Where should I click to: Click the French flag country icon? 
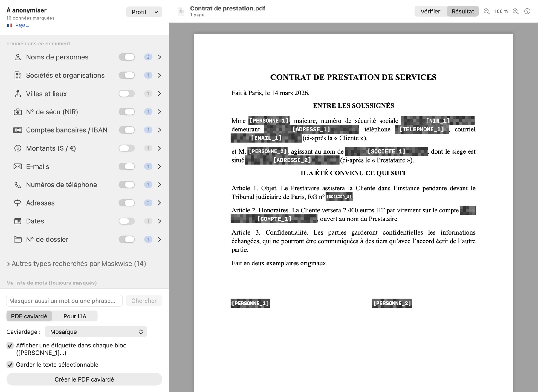[x=10, y=25]
